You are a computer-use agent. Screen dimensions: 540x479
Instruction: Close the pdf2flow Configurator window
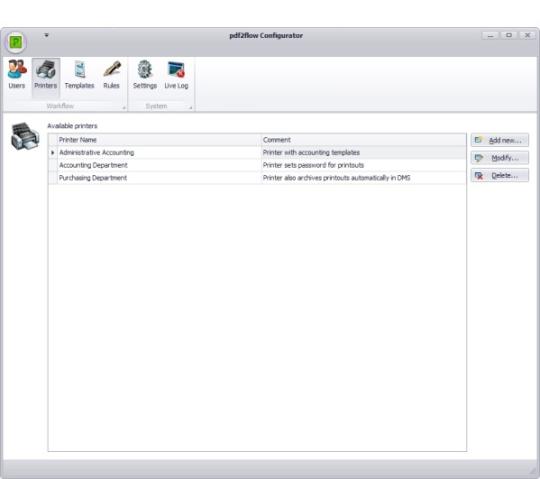pos(527,35)
